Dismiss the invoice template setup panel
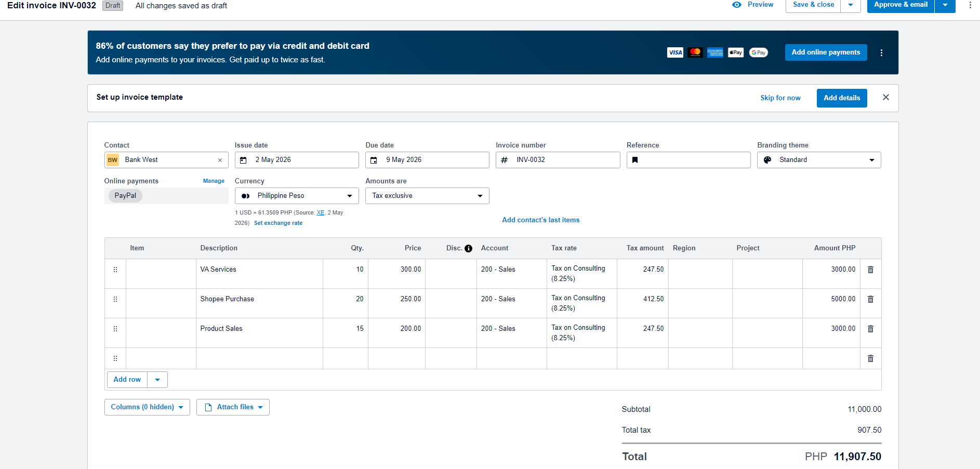Viewport: 980px width, 469px height. point(886,97)
